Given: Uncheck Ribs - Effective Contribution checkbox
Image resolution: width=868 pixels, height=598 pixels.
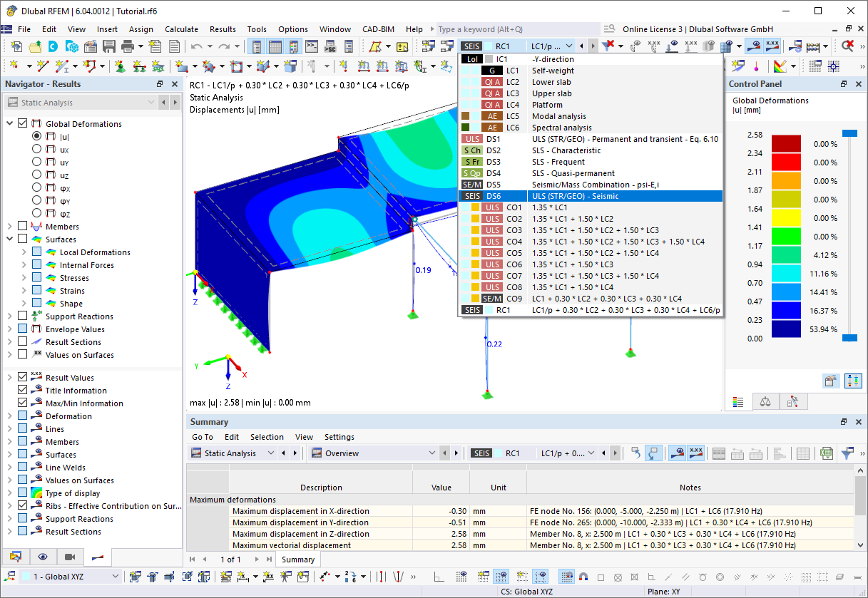Looking at the screenshot, I should pos(23,505).
